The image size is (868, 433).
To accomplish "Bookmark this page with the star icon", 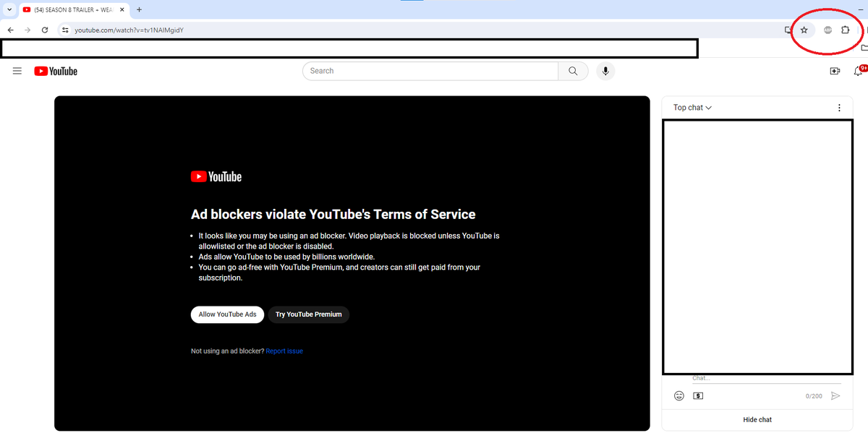I will pyautogui.click(x=804, y=30).
